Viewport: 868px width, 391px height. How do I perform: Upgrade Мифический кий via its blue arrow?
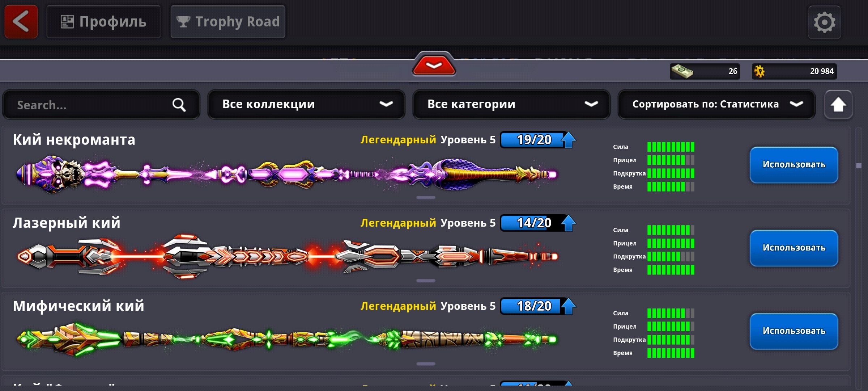569,306
